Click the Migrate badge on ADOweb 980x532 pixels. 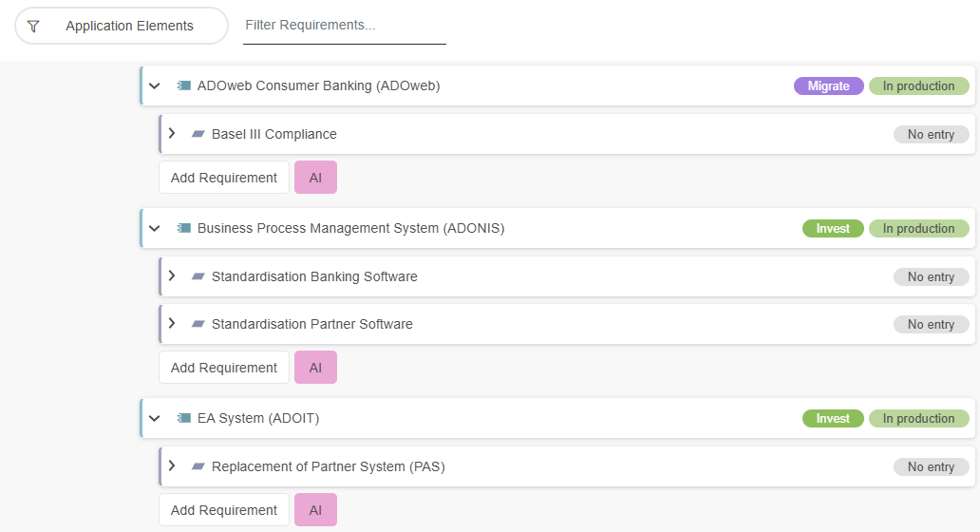coord(828,86)
